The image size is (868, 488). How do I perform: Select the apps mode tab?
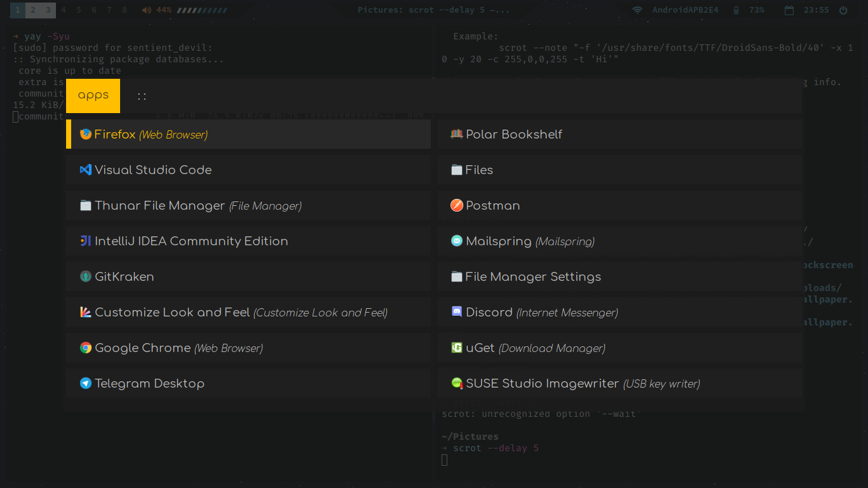[93, 96]
